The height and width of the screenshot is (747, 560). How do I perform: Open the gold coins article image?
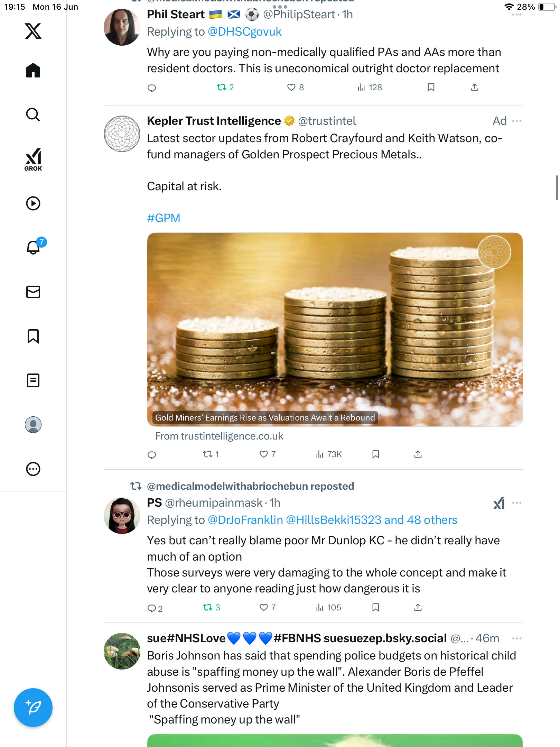pyautogui.click(x=335, y=329)
